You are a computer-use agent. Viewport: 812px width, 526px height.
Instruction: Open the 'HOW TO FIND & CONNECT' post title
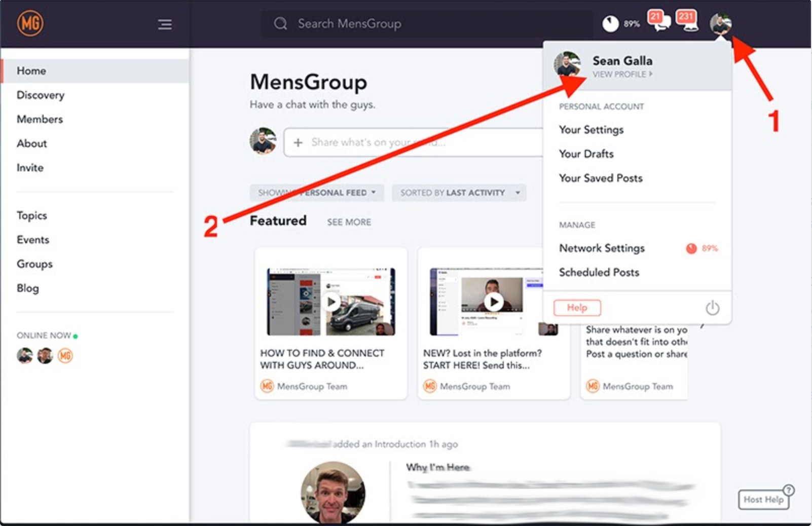tap(322, 359)
